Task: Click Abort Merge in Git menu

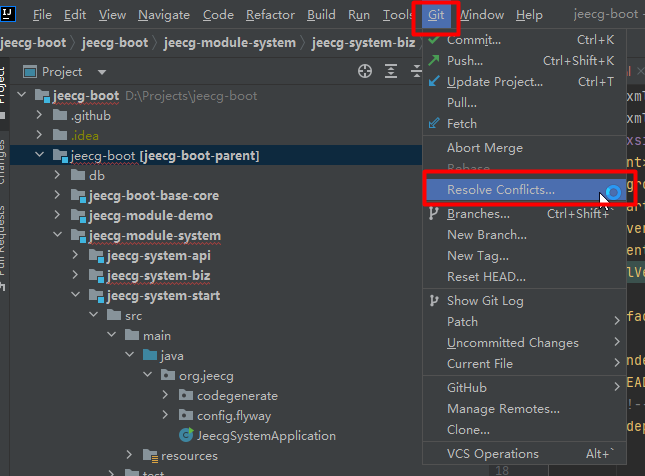Action: [524, 148]
